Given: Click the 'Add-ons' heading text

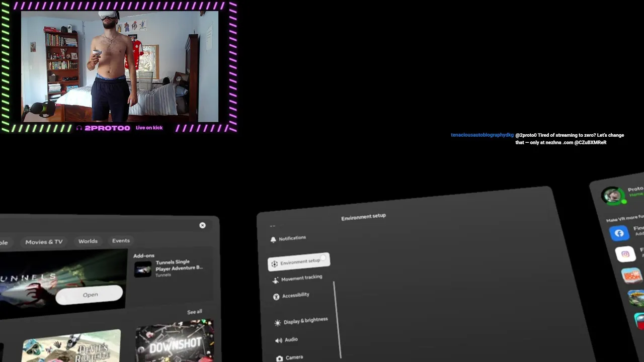Looking at the screenshot, I should pyautogui.click(x=144, y=256).
